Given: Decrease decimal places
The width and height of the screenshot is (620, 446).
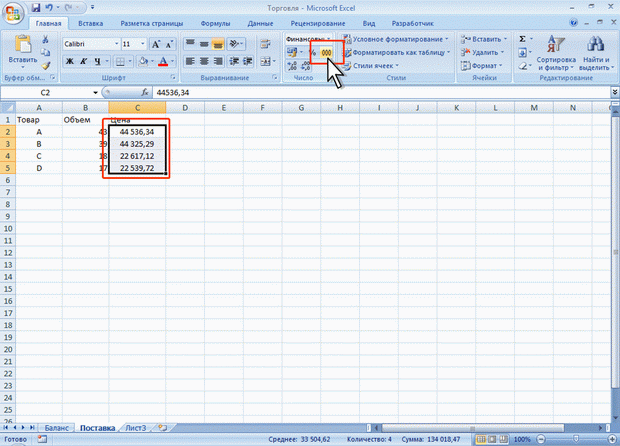Looking at the screenshot, I should point(306,66).
